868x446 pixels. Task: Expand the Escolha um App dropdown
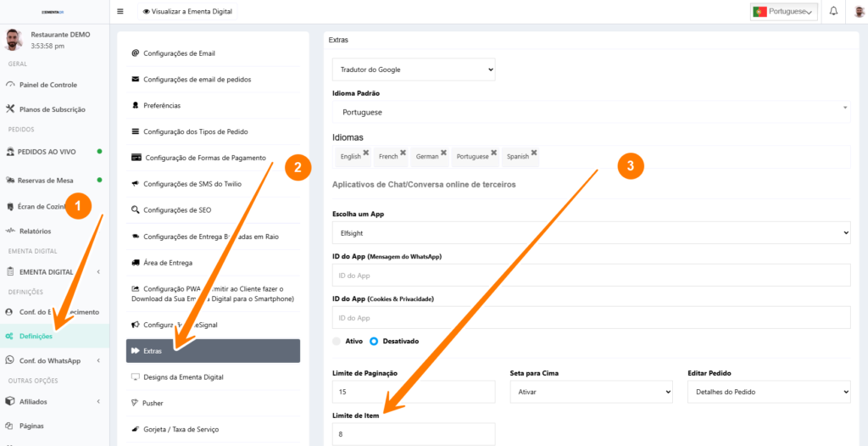591,232
